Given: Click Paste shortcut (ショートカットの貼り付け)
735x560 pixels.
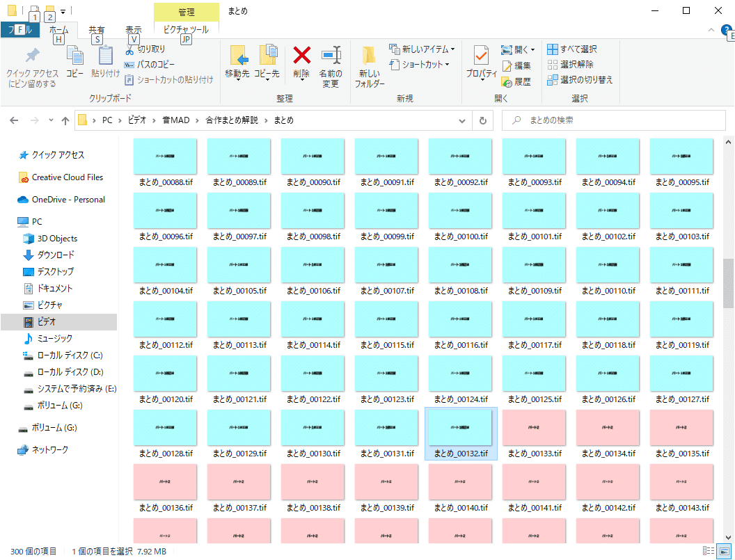Looking at the screenshot, I should [168, 80].
